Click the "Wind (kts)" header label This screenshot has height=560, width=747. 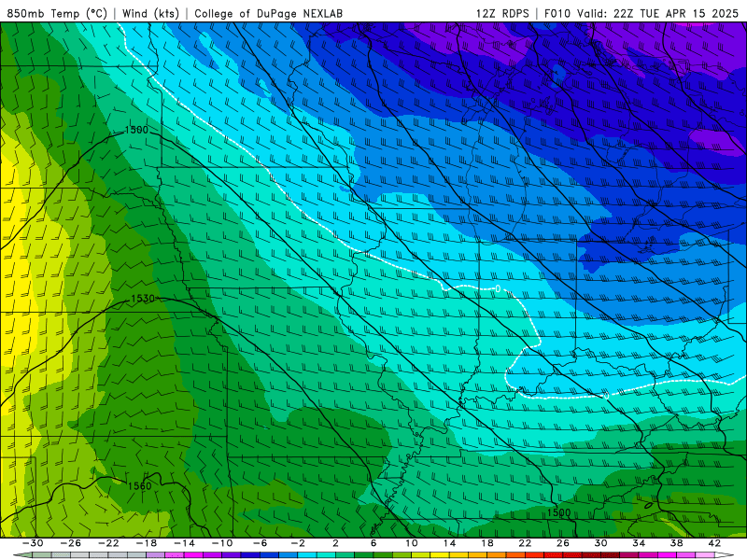click(150, 13)
